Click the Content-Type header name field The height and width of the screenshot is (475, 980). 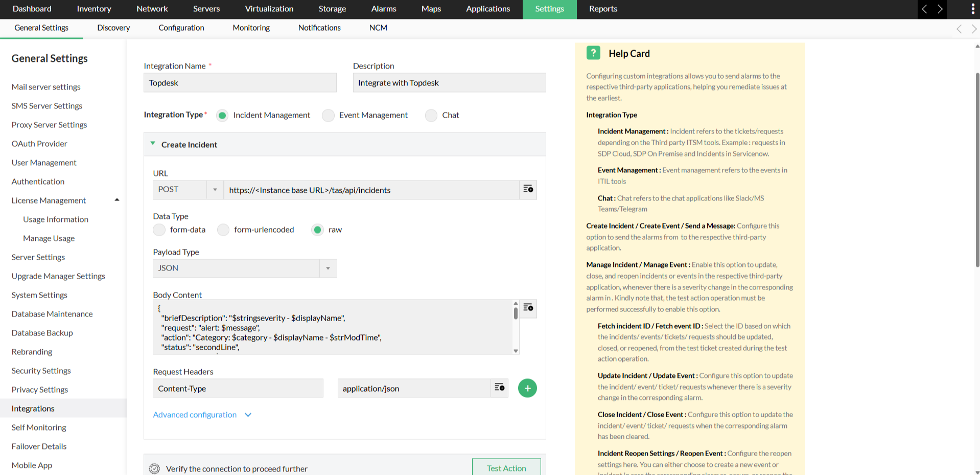[238, 388]
